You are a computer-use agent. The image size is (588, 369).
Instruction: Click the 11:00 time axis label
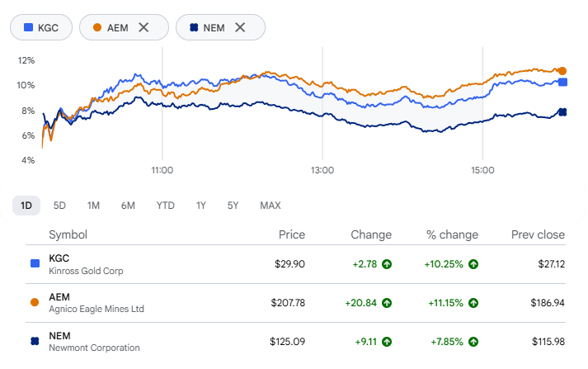162,170
